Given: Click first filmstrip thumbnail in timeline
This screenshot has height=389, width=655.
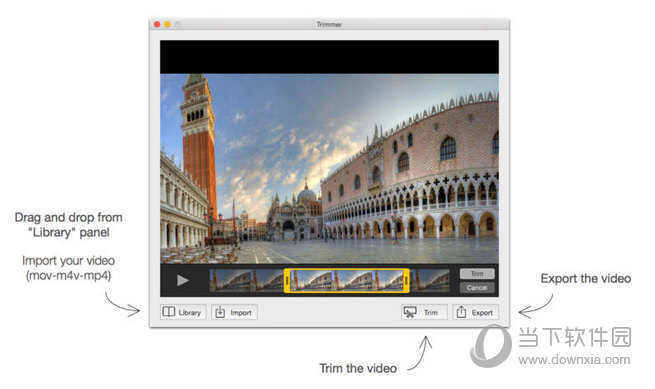Looking at the screenshot, I should (x=232, y=280).
